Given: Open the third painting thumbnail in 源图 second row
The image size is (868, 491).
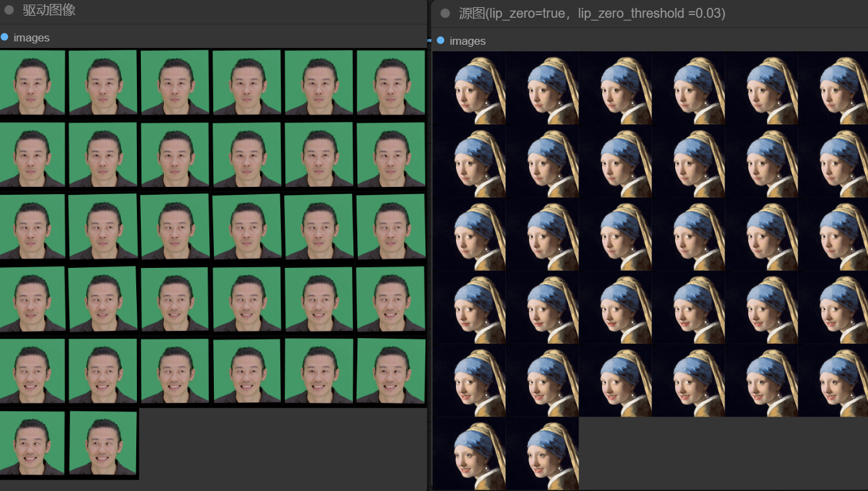Looking at the screenshot, I should (616, 161).
